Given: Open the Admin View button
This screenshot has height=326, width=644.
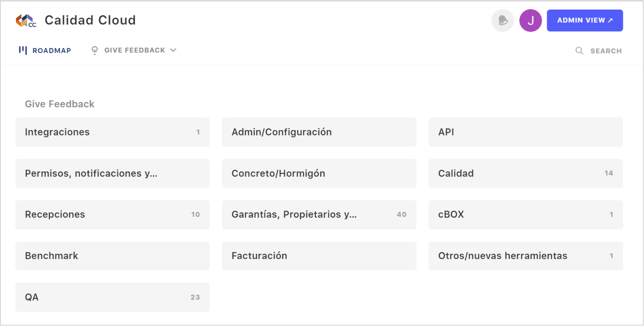Looking at the screenshot, I should click(x=584, y=20).
